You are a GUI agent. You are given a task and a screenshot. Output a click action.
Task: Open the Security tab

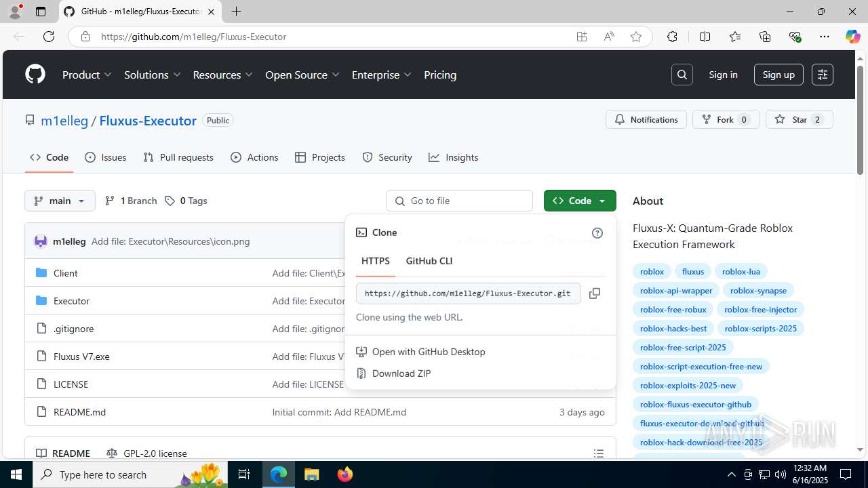[x=387, y=157]
